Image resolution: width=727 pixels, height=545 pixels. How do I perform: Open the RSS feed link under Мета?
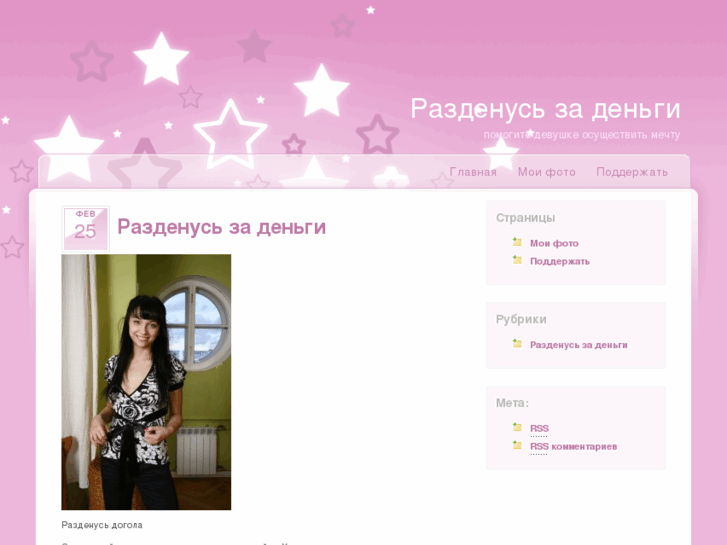(x=539, y=428)
